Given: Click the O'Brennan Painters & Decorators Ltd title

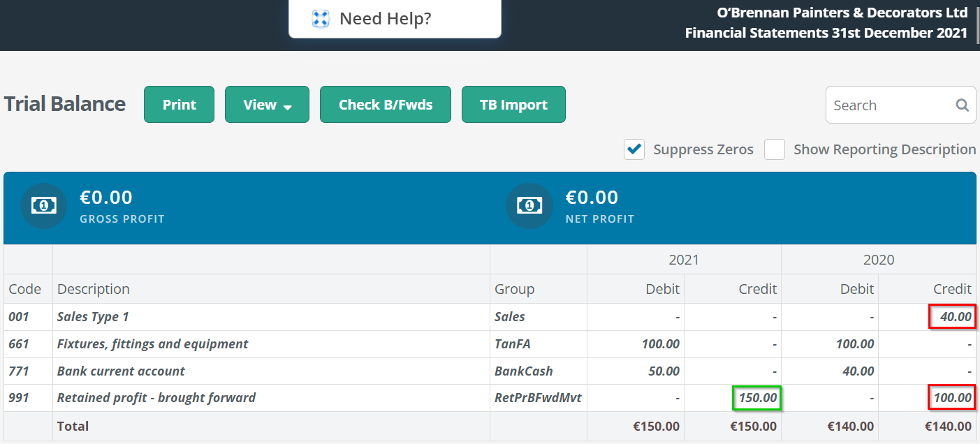Looking at the screenshot, I should click(842, 13).
